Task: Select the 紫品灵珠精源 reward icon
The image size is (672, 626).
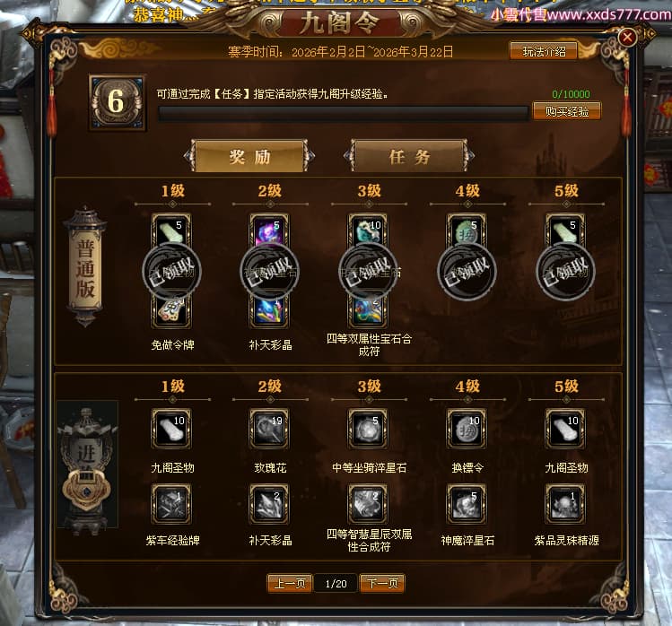Action: pos(565,504)
